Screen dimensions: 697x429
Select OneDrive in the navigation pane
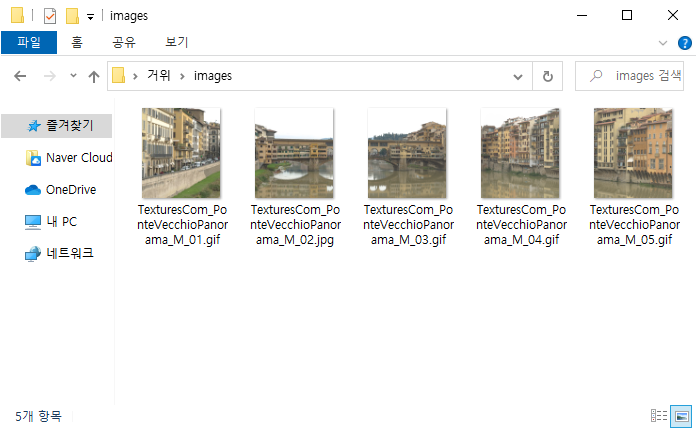(60, 190)
